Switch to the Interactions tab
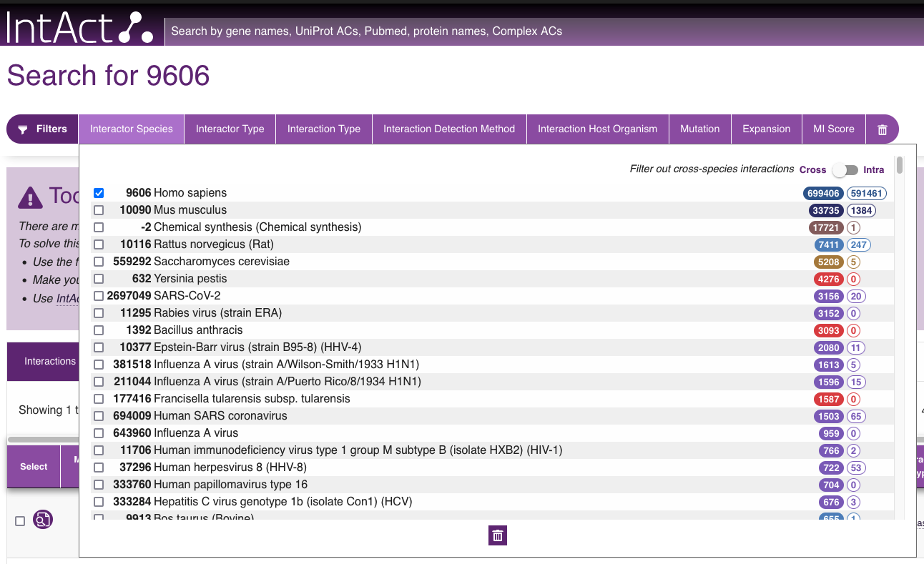Viewport: 924px width, 564px height. (x=43, y=361)
